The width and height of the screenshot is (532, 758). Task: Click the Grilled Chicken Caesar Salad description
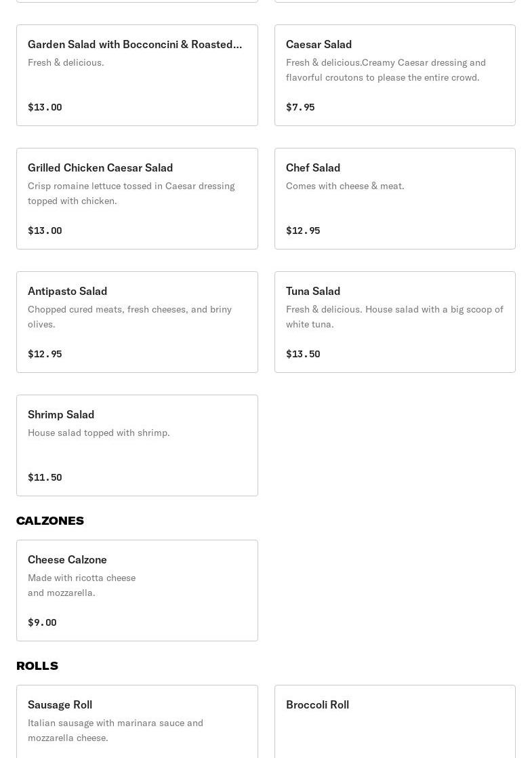[131, 193]
